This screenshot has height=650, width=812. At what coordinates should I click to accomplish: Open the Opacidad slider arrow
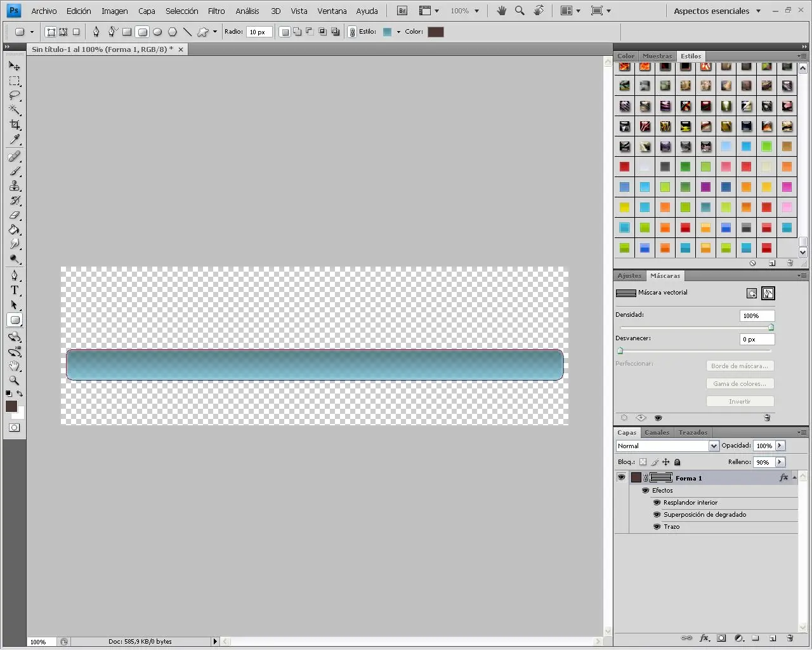point(780,446)
